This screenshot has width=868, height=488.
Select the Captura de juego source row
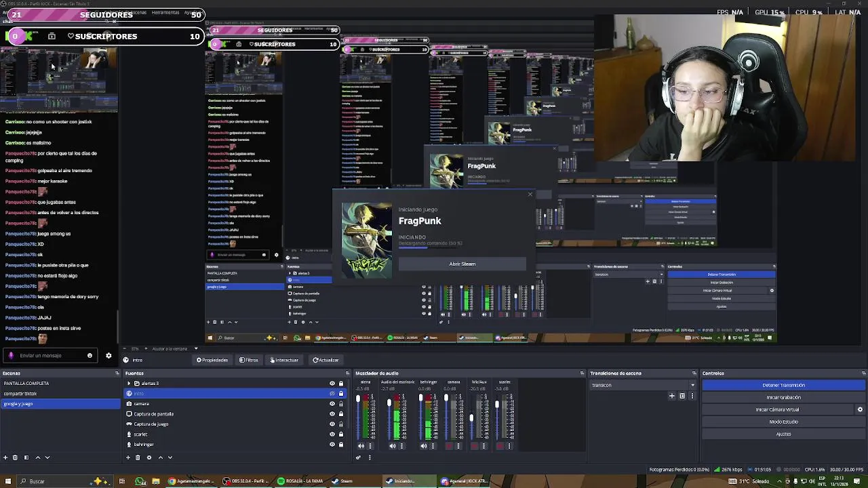click(235, 424)
